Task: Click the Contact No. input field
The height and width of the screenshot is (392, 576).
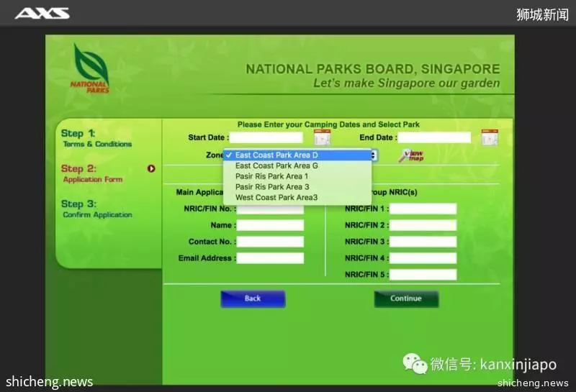Action: pos(271,242)
